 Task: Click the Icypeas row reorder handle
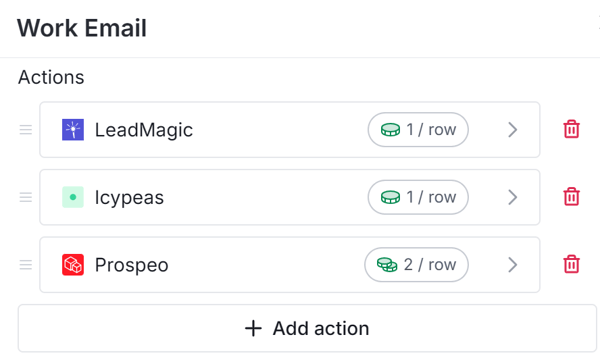(26, 198)
